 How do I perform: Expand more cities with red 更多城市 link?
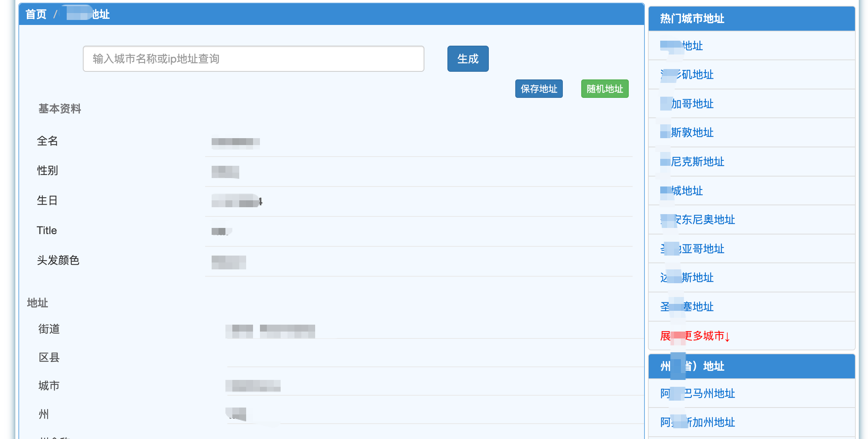pyautogui.click(x=695, y=336)
